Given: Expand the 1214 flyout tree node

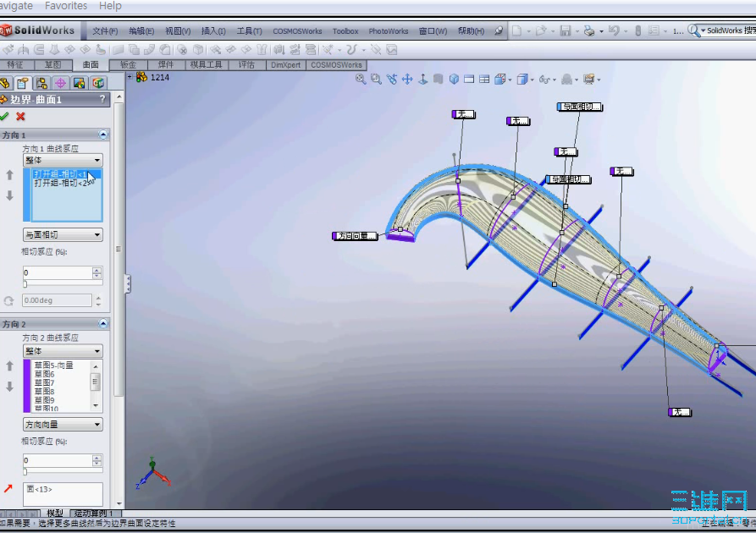Looking at the screenshot, I should coord(130,77).
